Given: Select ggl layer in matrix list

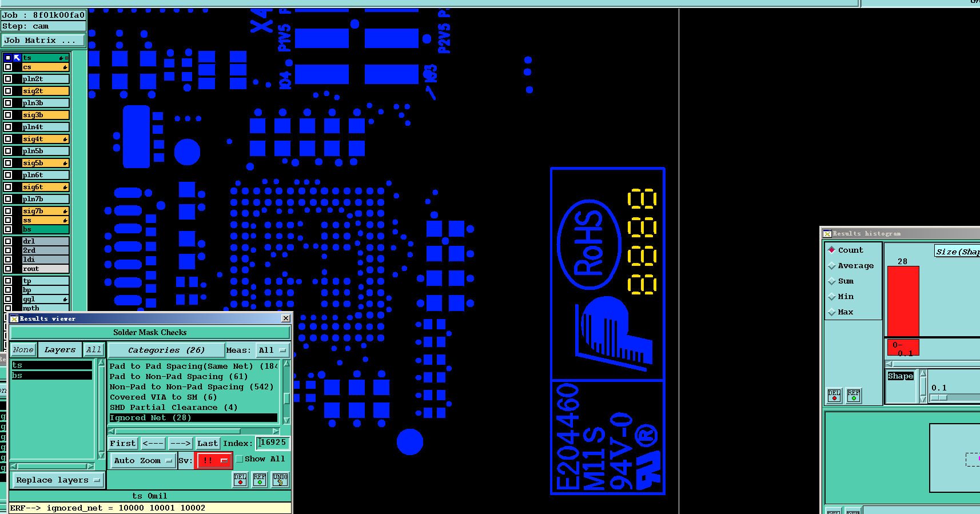Looking at the screenshot, I should coord(46,299).
